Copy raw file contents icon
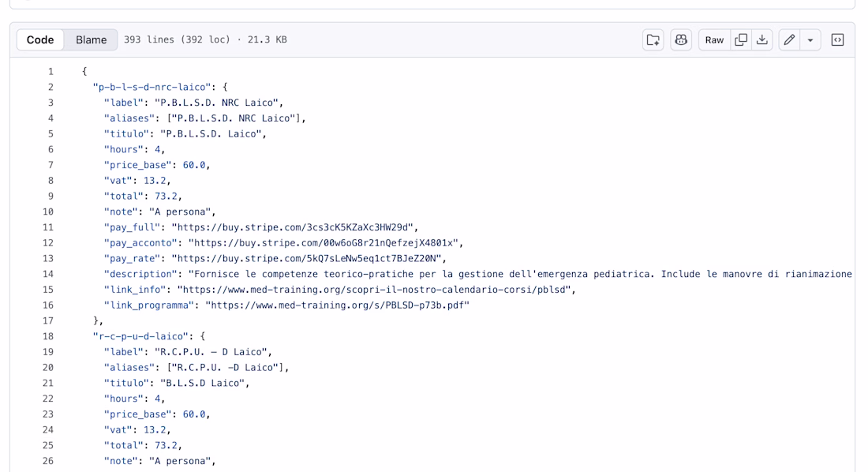 tap(741, 40)
